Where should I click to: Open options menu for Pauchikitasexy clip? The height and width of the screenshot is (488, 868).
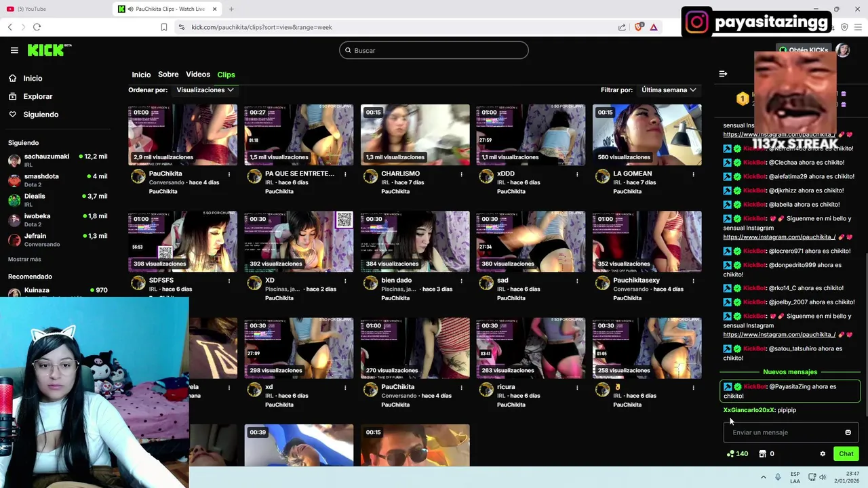coord(693,281)
